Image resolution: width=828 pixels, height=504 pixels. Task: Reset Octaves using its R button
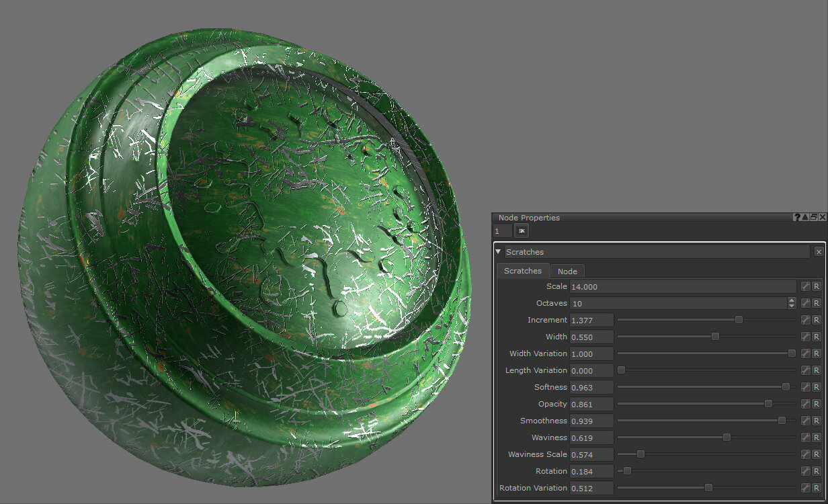pos(817,303)
